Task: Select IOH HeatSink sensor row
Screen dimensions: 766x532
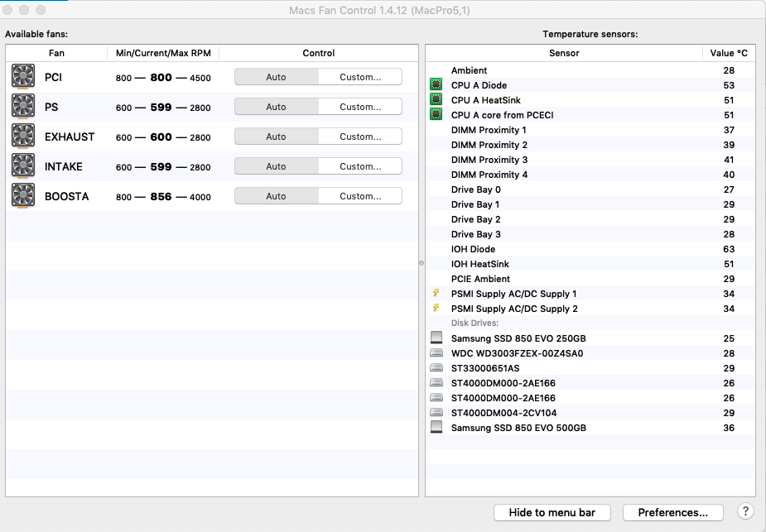Action: pyautogui.click(x=590, y=264)
